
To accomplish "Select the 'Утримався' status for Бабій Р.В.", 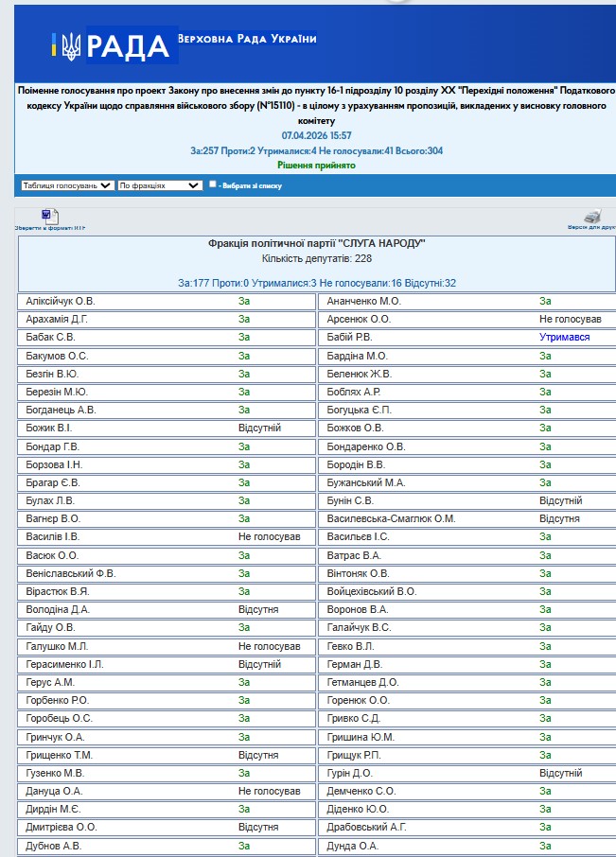I will tap(564, 338).
